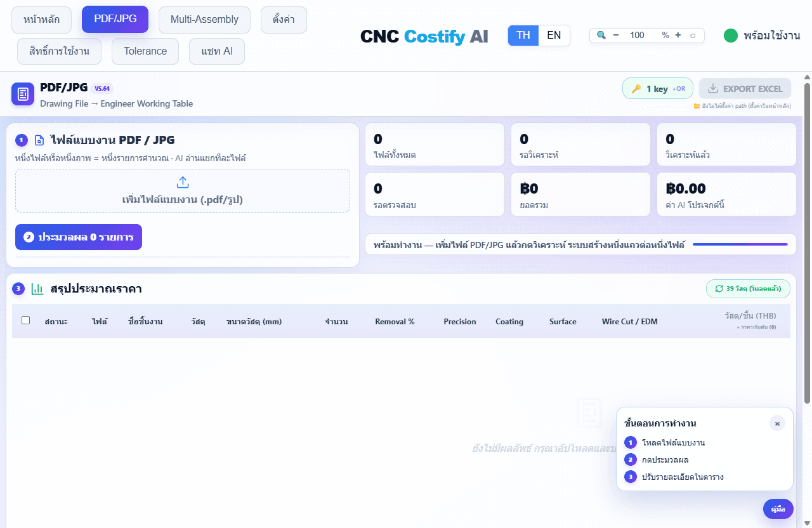This screenshot has height=528, width=812.
Task: Click เพิ่มไฟล์แบบงาน (.pdf/รูป) upload area
Action: 183,190
